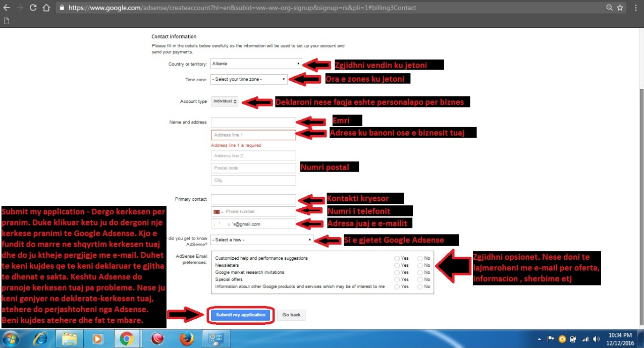Select No for Google market research invitations
This screenshot has width=644, height=348.
420,272
